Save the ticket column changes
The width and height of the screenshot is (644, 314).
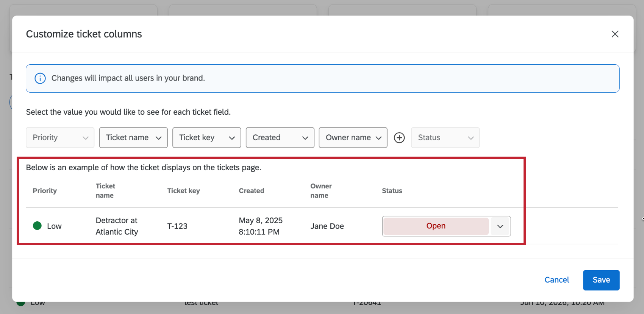tap(601, 280)
